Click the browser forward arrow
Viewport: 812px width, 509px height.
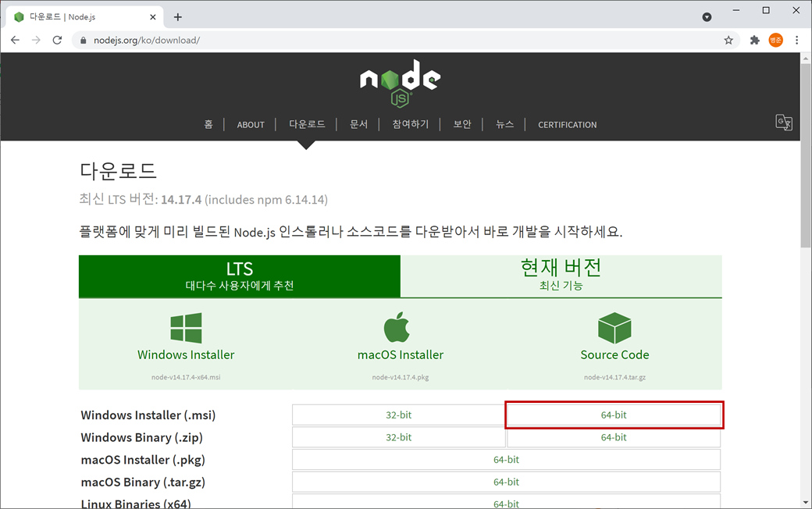(36, 40)
